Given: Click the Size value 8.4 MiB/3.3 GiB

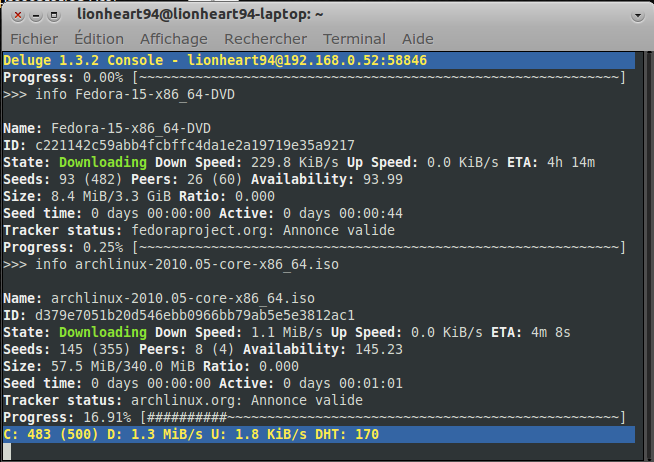Looking at the screenshot, I should 111,196.
